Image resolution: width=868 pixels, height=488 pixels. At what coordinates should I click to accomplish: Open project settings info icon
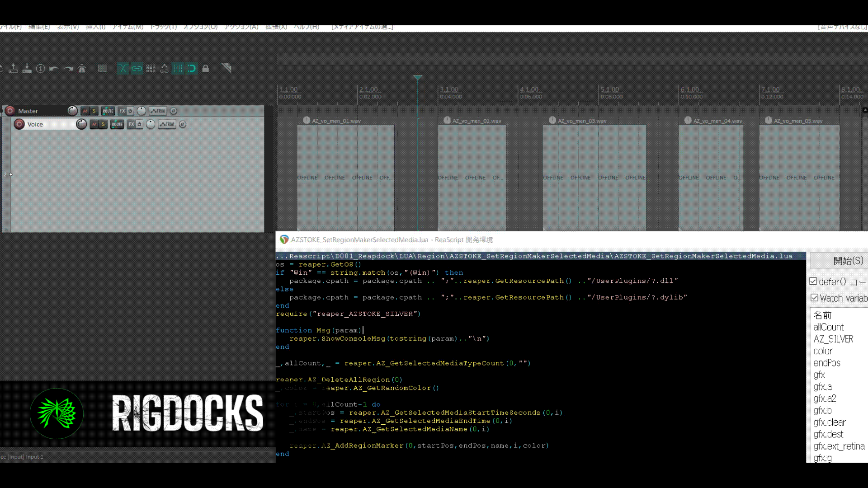click(41, 68)
